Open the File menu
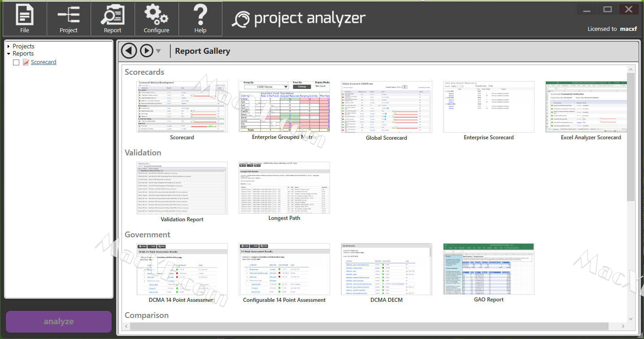The image size is (644, 339). (24, 18)
